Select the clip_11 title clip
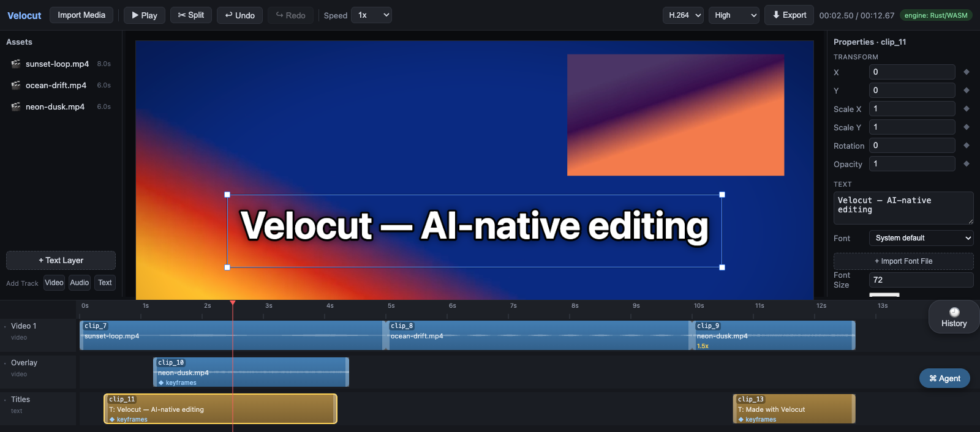Image resolution: width=980 pixels, height=432 pixels. tap(221, 409)
